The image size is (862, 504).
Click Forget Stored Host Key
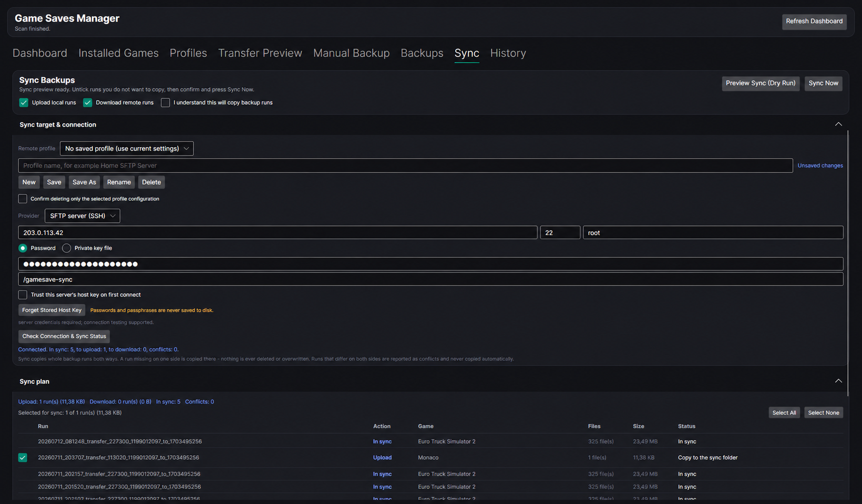point(52,310)
